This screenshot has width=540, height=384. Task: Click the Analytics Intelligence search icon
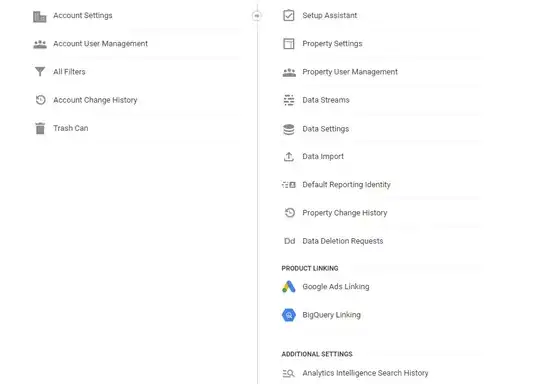[289, 373]
